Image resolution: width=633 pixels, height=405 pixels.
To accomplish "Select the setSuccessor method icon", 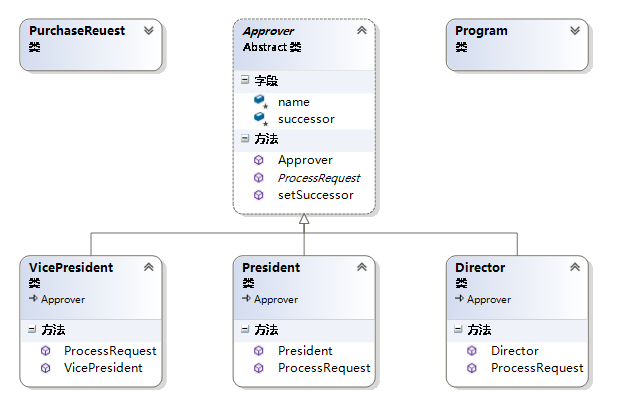I will click(x=259, y=195).
